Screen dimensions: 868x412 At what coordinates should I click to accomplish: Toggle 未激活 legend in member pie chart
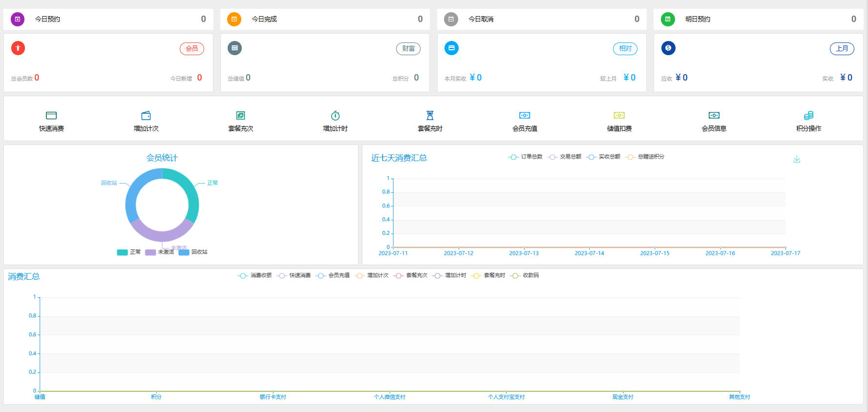[x=160, y=252]
